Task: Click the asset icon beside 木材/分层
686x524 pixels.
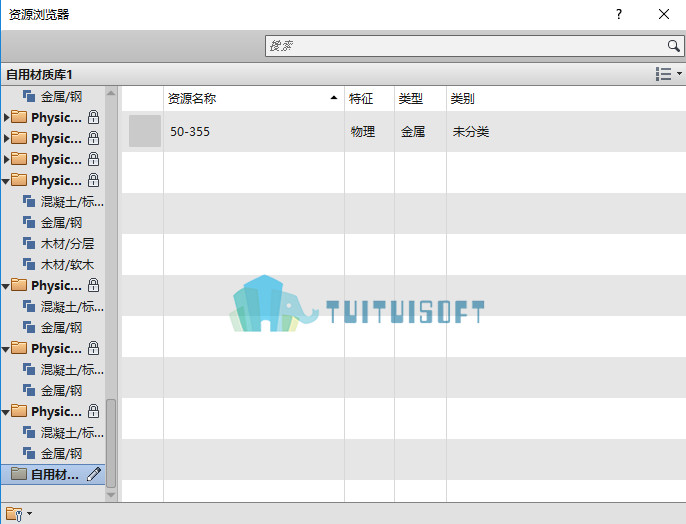Action: point(29,244)
